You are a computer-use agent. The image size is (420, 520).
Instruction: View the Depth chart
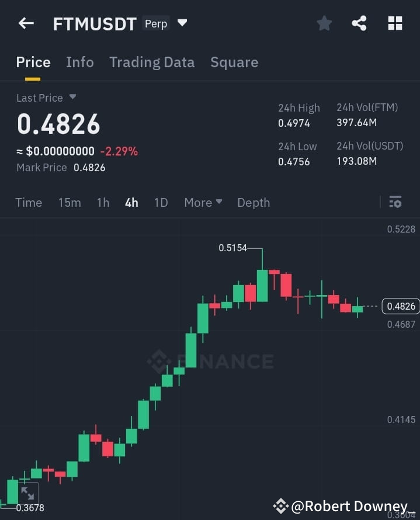(x=254, y=202)
